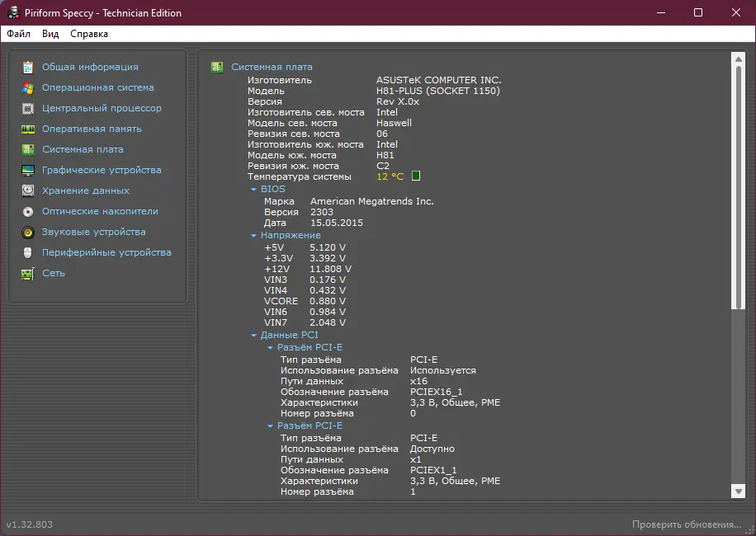This screenshot has width=756, height=536.
Task: Open the Справка menu
Action: point(89,34)
